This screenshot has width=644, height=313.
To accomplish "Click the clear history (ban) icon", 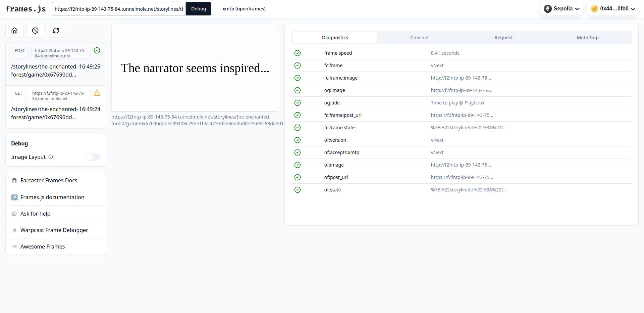I will 35,31.
